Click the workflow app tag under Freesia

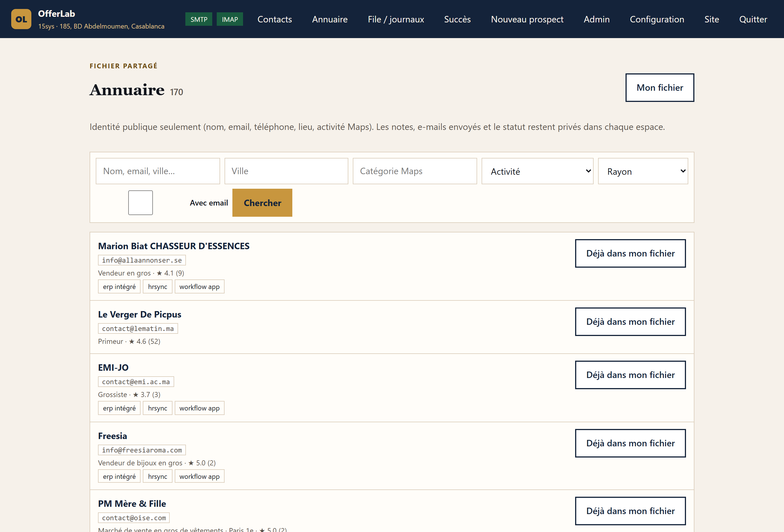(199, 476)
